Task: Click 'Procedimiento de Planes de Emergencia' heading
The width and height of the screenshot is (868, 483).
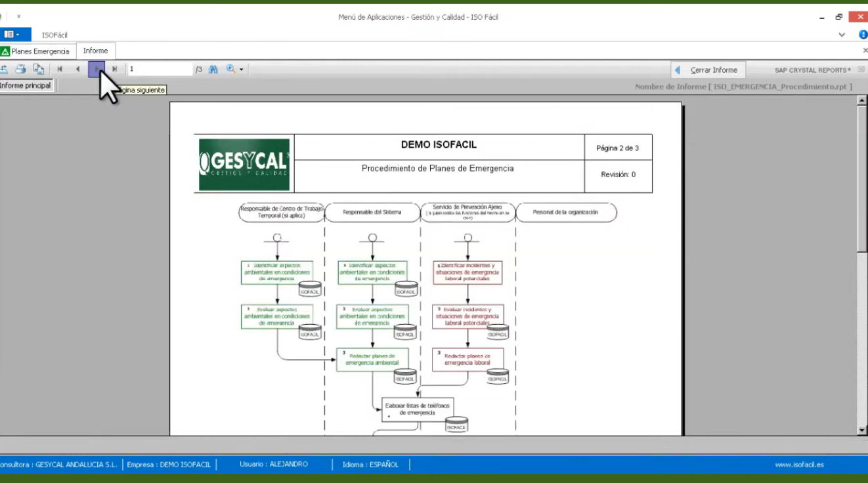Action: (x=437, y=169)
